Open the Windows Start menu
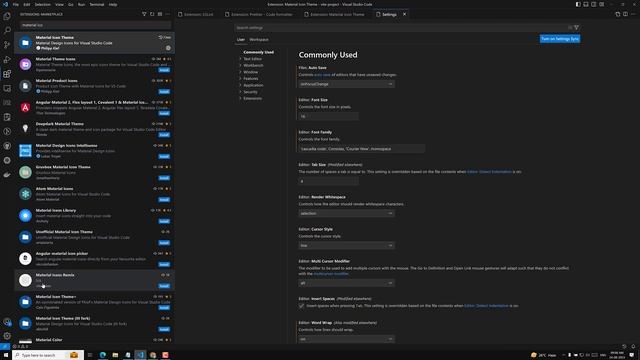Screen dimensions: 640x360 tap(6, 355)
